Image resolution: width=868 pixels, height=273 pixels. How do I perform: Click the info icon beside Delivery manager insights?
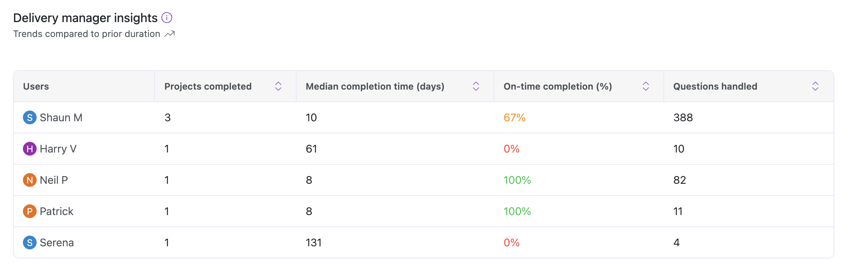[x=167, y=18]
